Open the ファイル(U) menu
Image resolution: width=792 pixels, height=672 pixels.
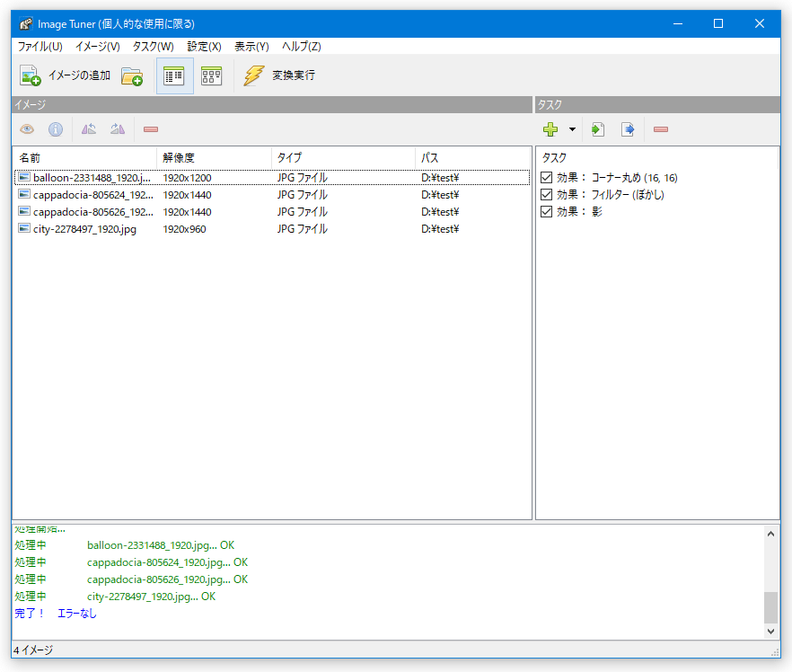tap(40, 46)
